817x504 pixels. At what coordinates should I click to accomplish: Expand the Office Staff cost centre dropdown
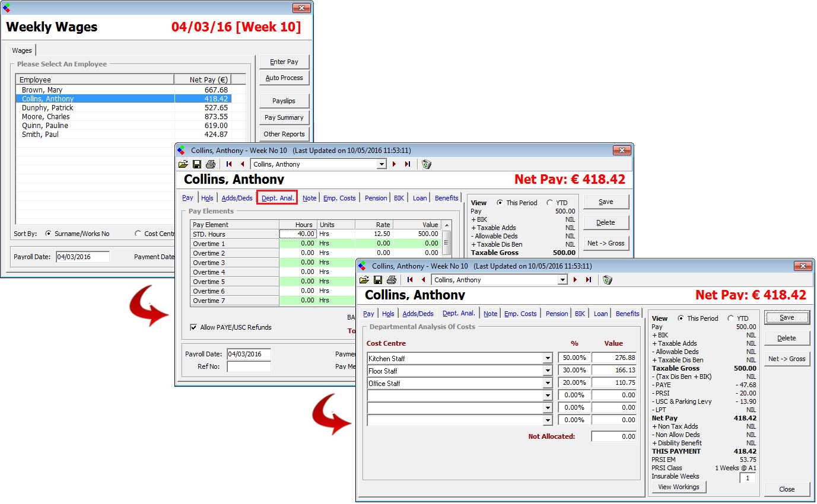(547, 384)
